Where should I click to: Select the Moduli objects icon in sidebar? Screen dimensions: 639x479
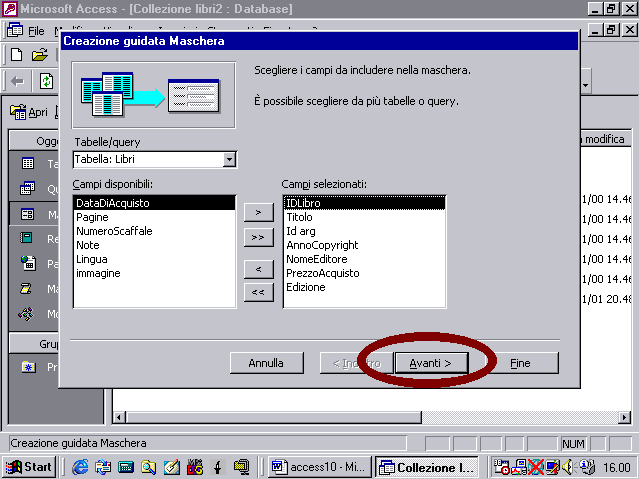click(26, 314)
